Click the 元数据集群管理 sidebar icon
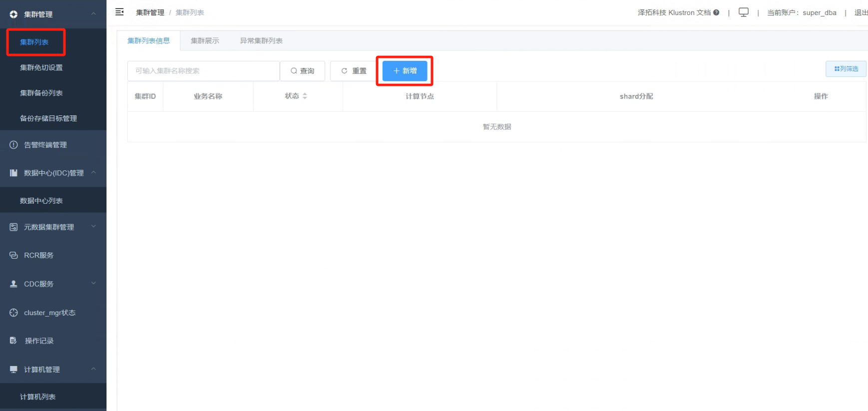868x411 pixels. click(x=13, y=227)
